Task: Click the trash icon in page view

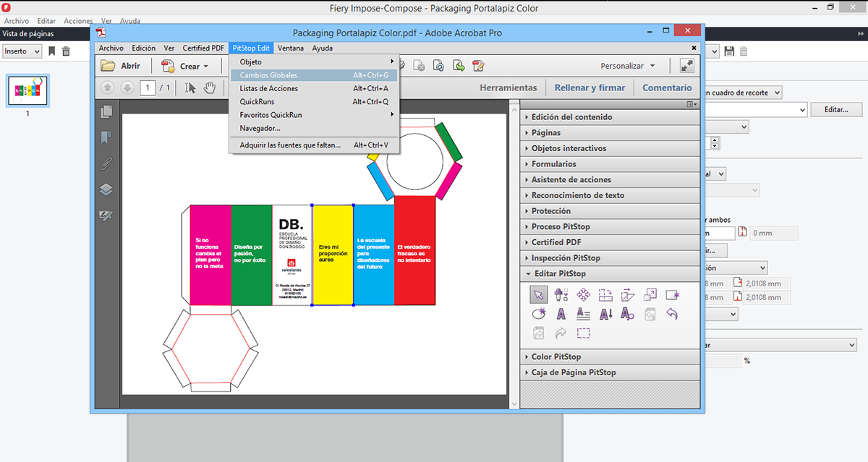Action: [x=66, y=51]
